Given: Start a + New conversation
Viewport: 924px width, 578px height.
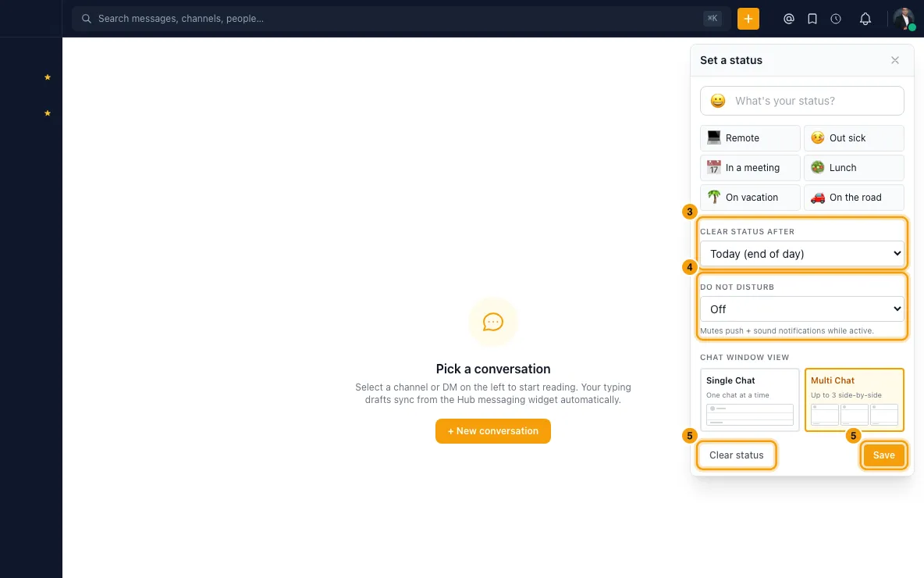Looking at the screenshot, I should point(493,431).
